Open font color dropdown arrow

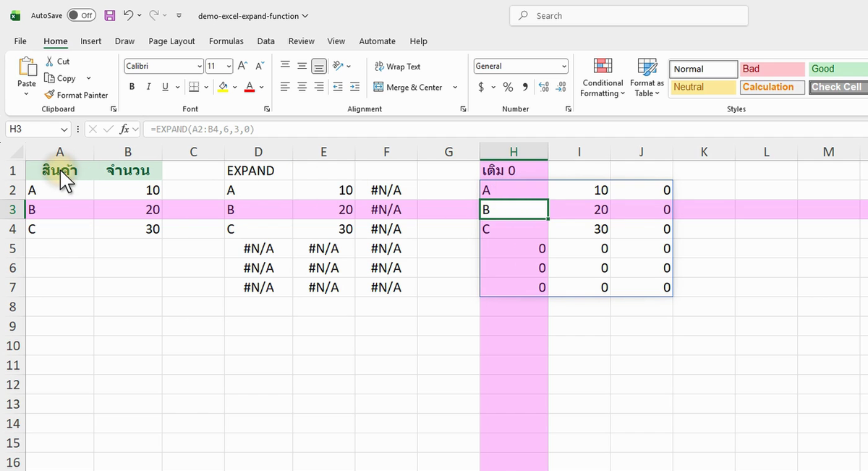262,87
